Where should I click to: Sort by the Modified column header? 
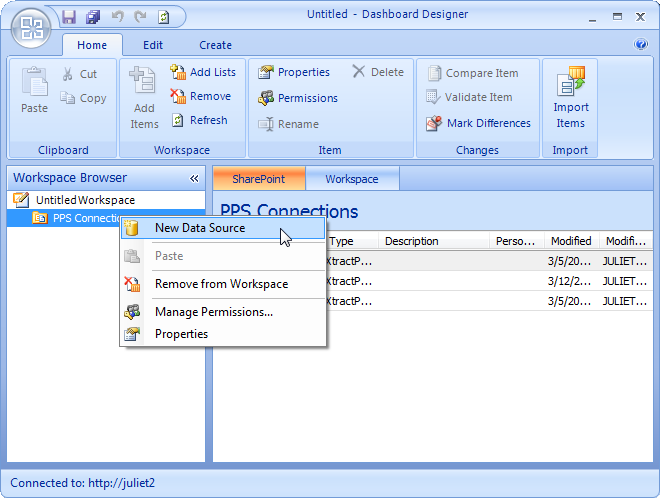pyautogui.click(x=571, y=241)
